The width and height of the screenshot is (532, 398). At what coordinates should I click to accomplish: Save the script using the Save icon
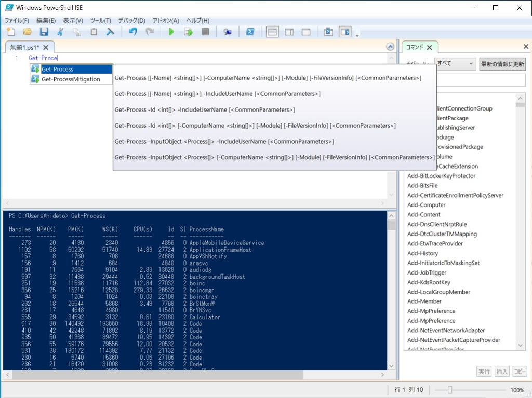pos(44,32)
